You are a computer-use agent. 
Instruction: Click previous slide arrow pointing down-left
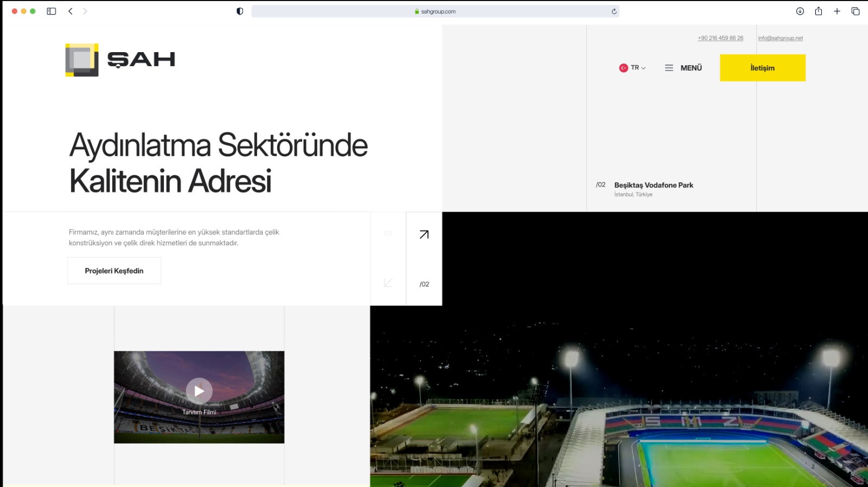(x=388, y=283)
